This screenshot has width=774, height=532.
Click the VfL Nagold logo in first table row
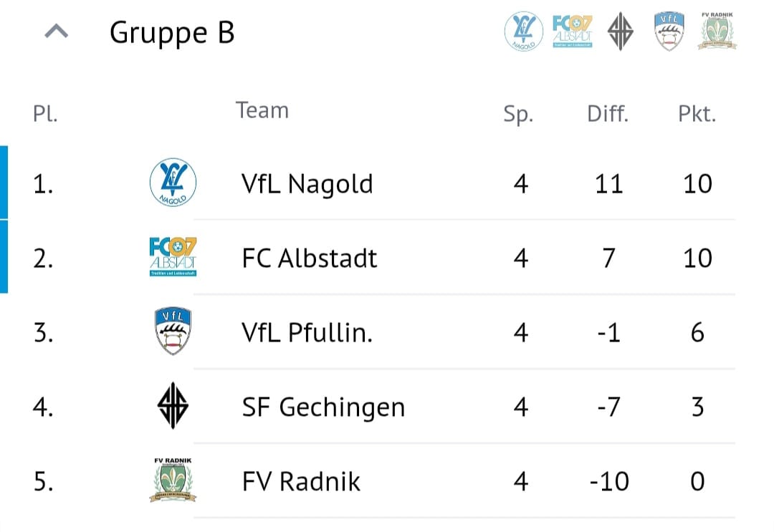click(x=173, y=183)
